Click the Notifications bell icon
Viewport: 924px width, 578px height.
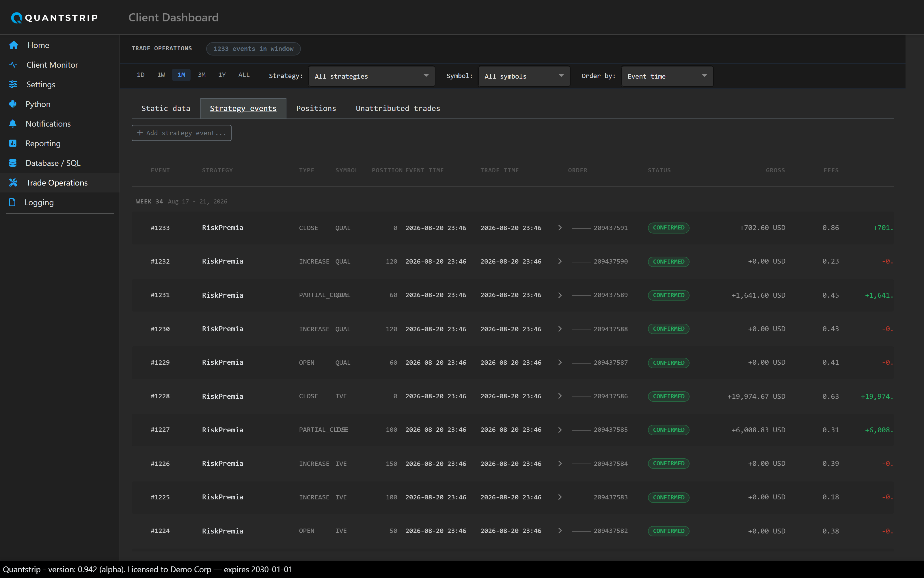coord(13,123)
